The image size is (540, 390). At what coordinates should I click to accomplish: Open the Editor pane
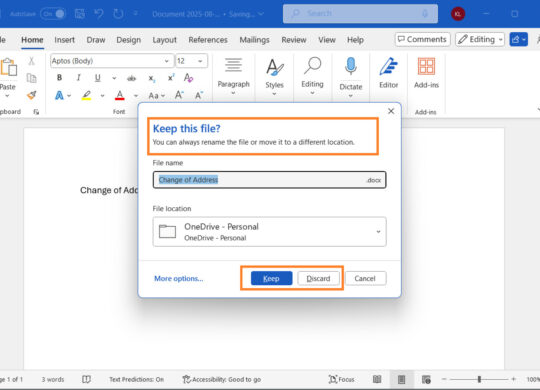(388, 73)
